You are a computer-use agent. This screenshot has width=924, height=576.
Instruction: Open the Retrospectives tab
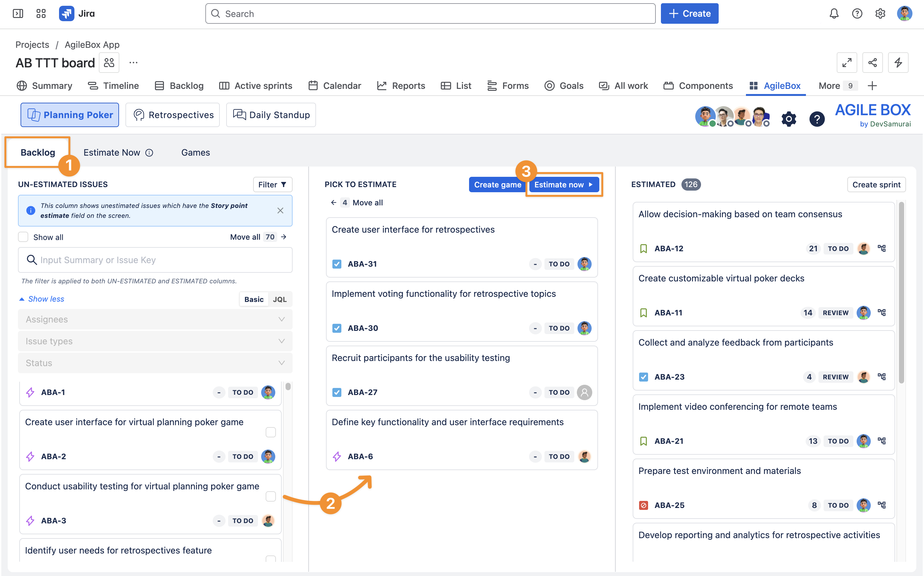(x=173, y=115)
